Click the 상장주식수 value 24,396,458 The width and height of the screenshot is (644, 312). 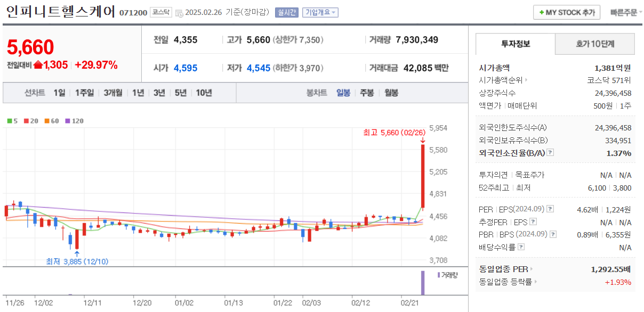click(613, 93)
